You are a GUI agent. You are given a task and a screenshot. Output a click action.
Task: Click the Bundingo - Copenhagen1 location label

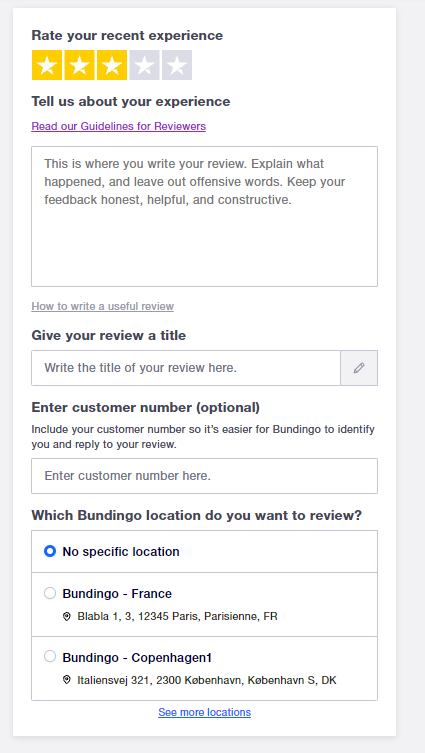click(x=137, y=657)
